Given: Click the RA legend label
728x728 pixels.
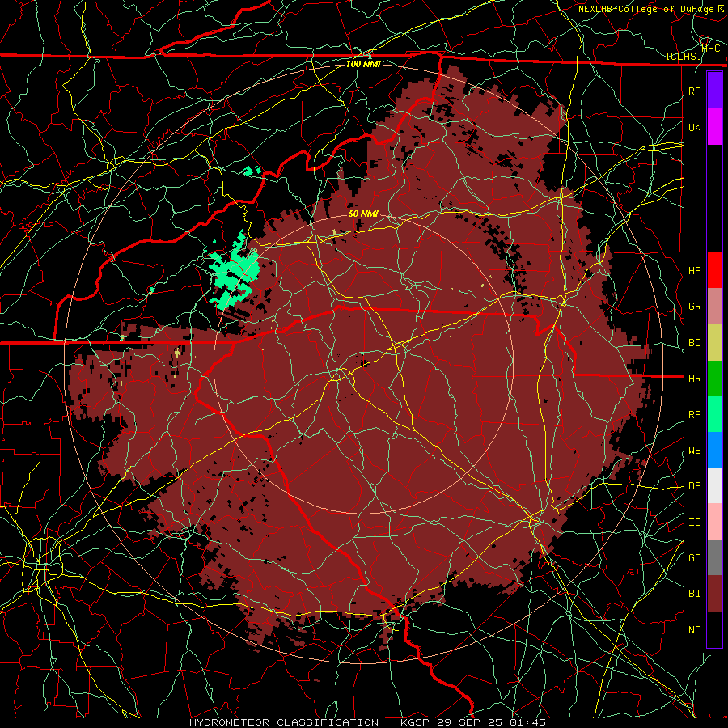Looking at the screenshot, I should click(x=694, y=415).
